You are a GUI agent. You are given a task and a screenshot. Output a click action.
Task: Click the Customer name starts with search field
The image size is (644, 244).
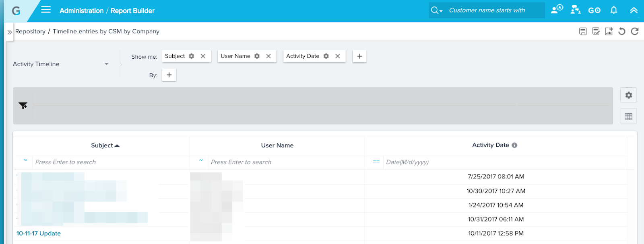pyautogui.click(x=495, y=10)
